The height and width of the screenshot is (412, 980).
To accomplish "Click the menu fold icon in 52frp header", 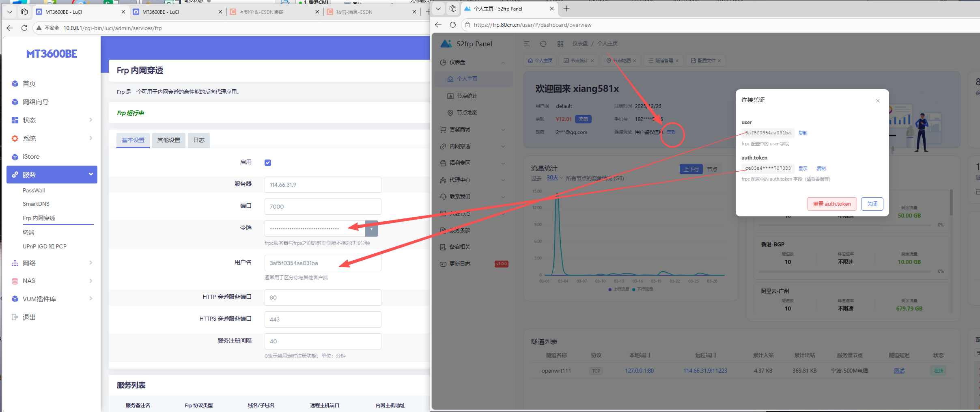I will (527, 44).
